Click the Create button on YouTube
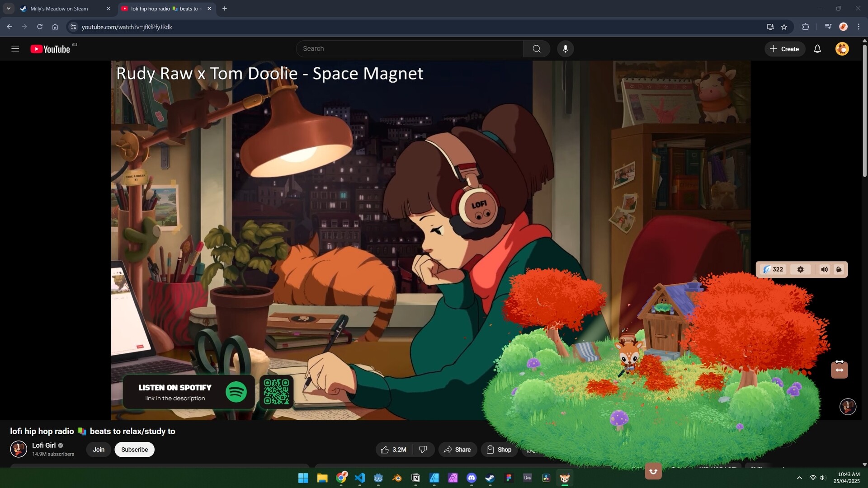This screenshot has width=868, height=488. (x=785, y=48)
